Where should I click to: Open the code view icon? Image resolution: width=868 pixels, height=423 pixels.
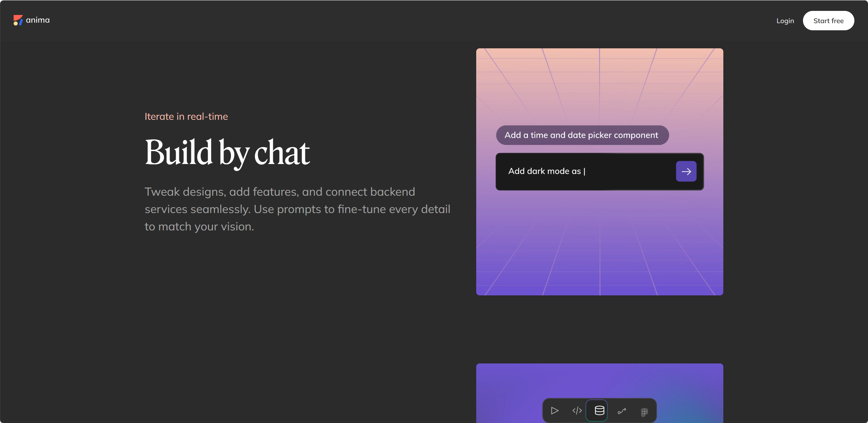577,411
